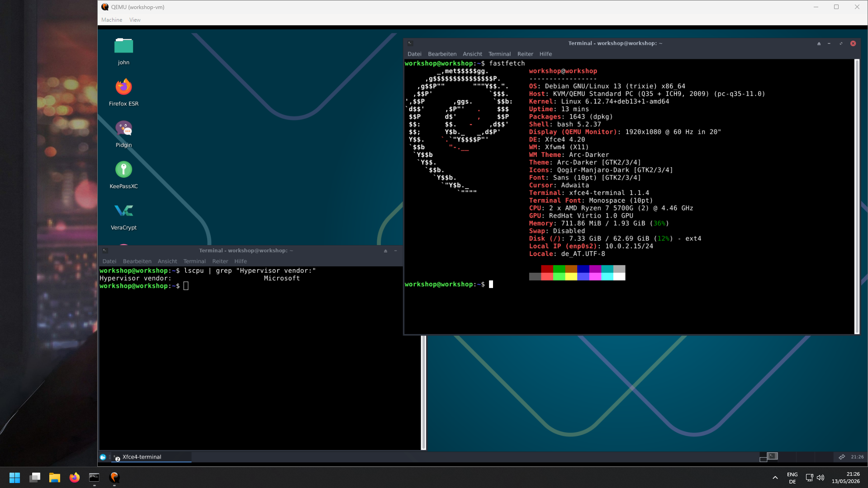Screen dimensions: 868x488
Task: Open Bearbeiten menu in lscpu terminal
Action: [137, 261]
